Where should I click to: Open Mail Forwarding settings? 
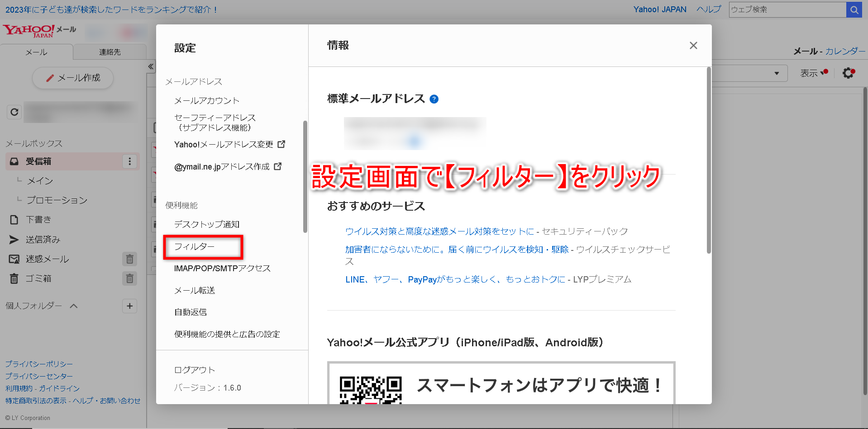click(195, 291)
